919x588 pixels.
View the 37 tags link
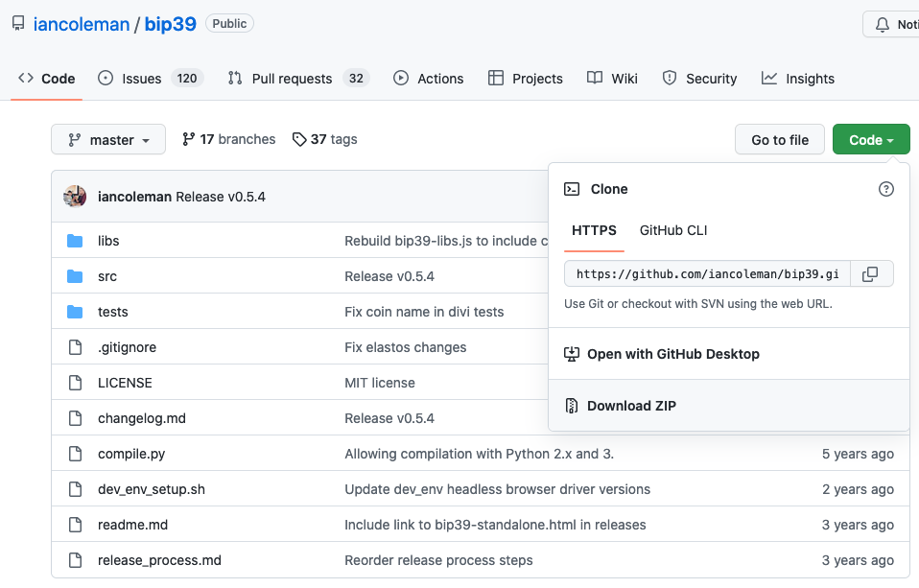pos(324,139)
